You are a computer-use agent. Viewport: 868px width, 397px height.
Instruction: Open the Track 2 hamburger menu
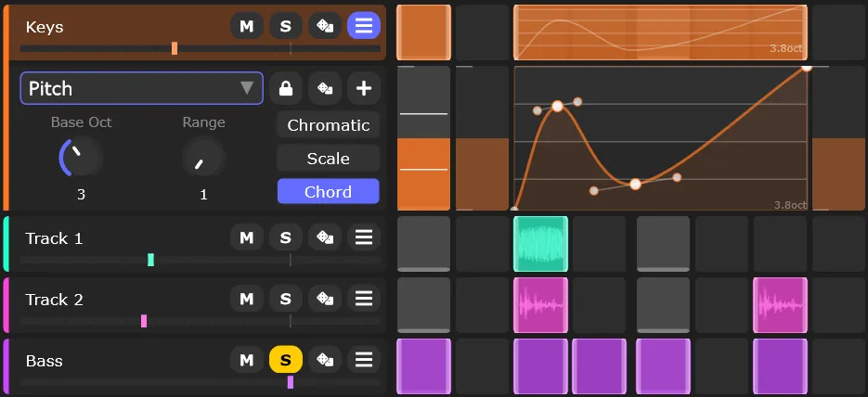click(364, 299)
